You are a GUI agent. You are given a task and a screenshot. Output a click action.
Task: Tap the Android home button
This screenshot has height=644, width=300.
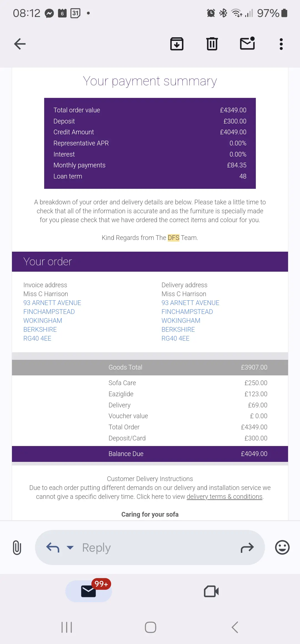click(x=151, y=627)
